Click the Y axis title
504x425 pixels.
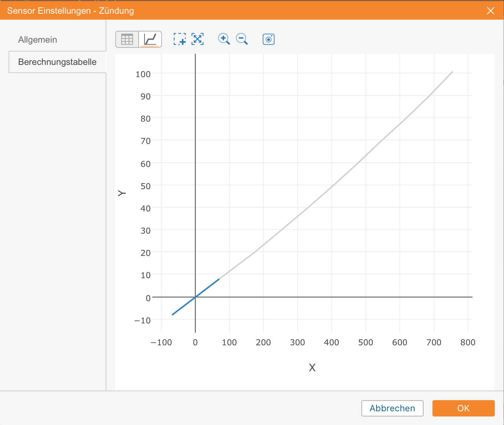(122, 193)
